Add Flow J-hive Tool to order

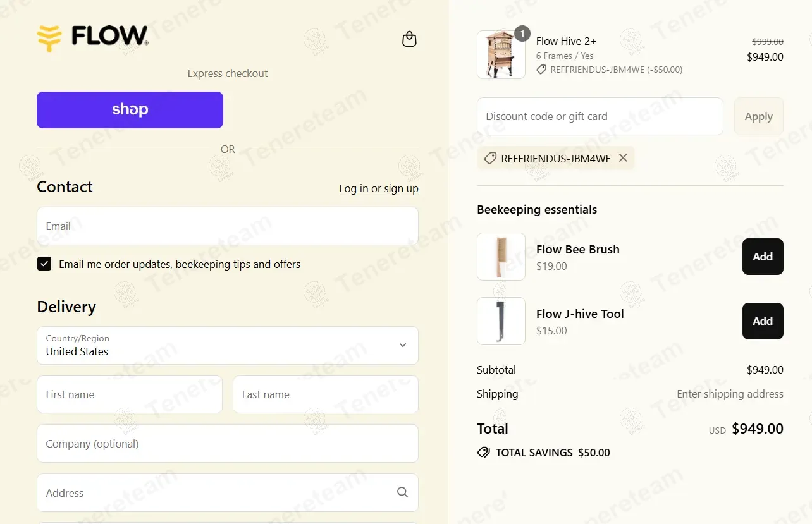pos(762,321)
